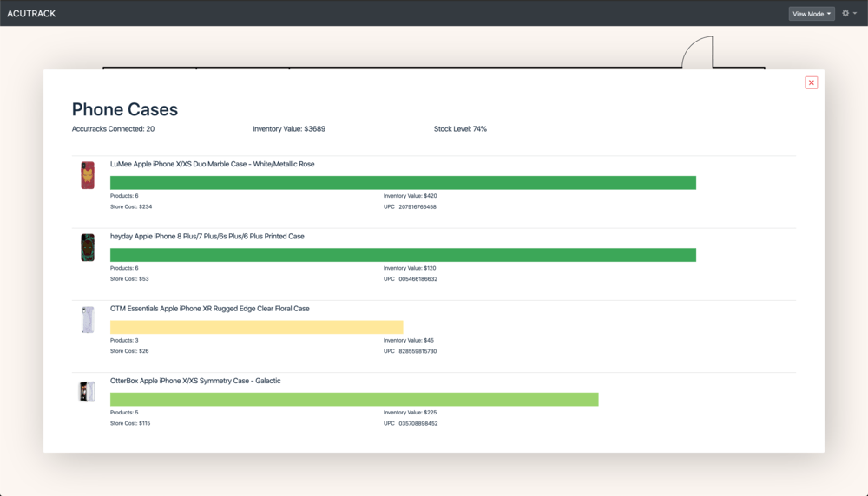Open the View Mode dropdown
Viewport: 868px width, 496px height.
[x=812, y=14]
